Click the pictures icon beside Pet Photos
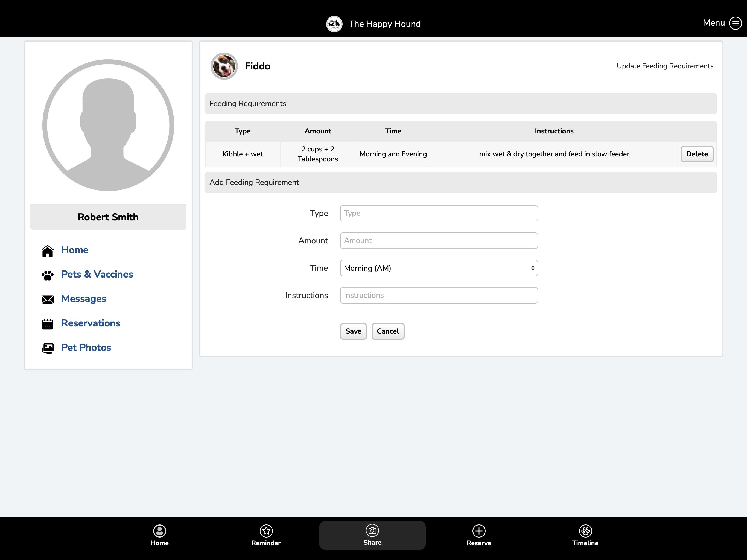Image resolution: width=747 pixels, height=560 pixels. (48, 348)
